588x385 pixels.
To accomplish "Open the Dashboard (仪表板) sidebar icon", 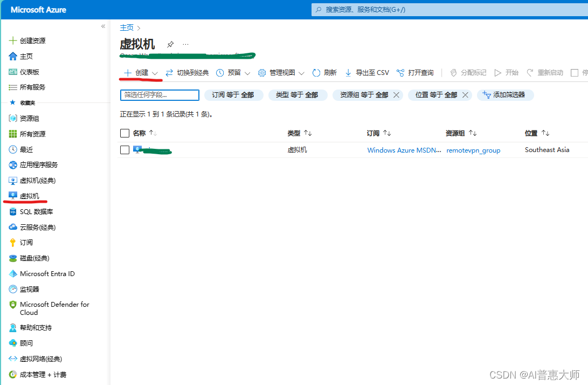I will point(13,72).
